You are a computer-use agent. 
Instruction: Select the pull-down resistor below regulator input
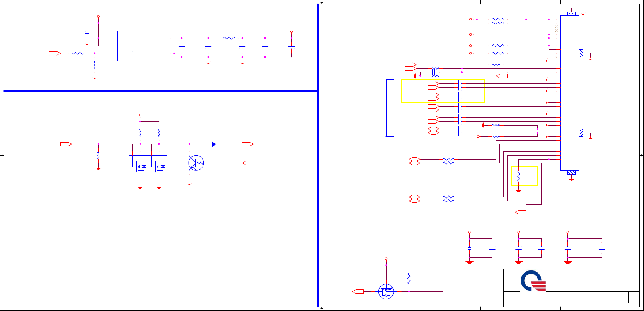[95, 65]
